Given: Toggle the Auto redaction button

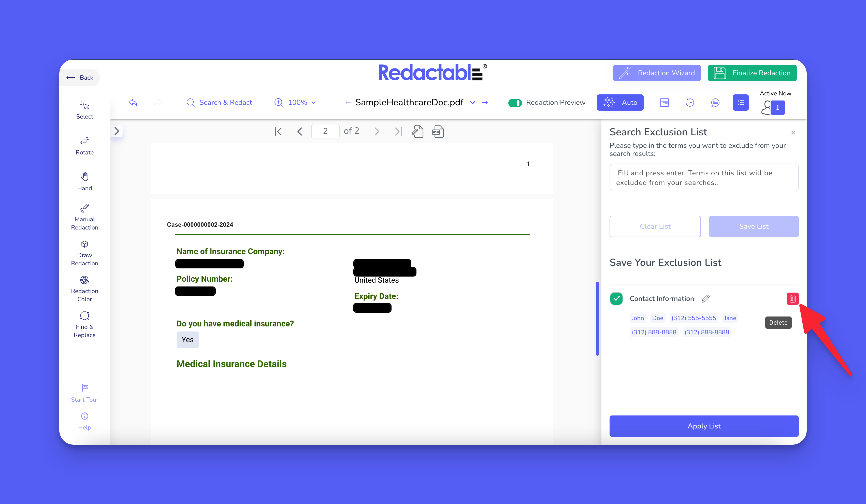Looking at the screenshot, I should pos(620,102).
